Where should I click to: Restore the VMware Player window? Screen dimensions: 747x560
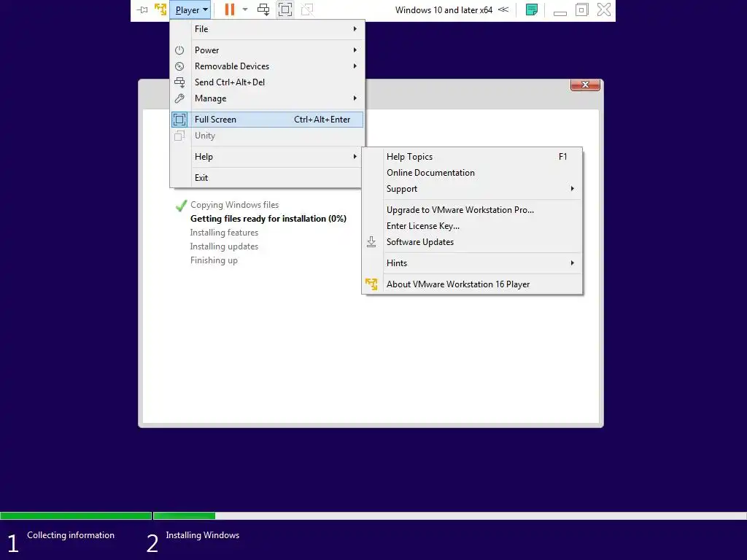(x=581, y=9)
